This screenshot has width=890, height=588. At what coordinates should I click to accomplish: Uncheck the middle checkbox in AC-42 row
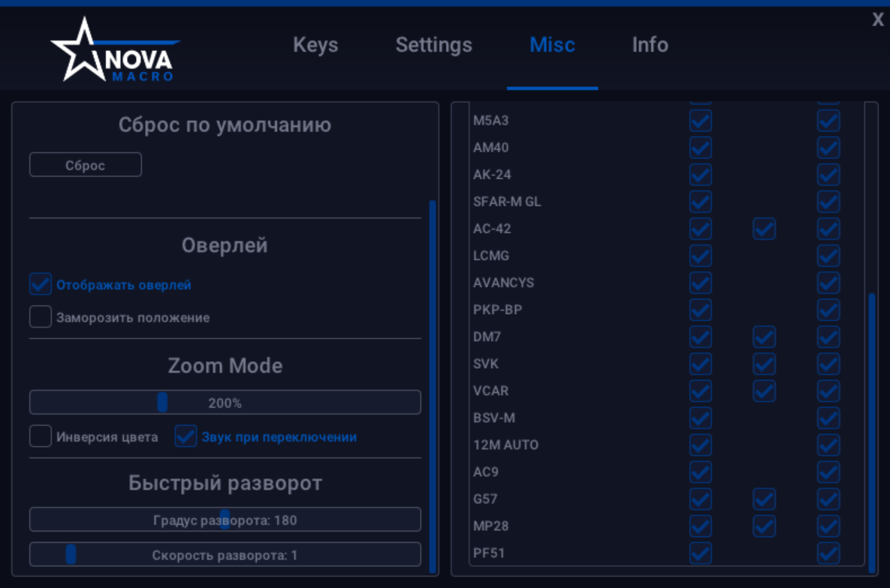tap(765, 229)
